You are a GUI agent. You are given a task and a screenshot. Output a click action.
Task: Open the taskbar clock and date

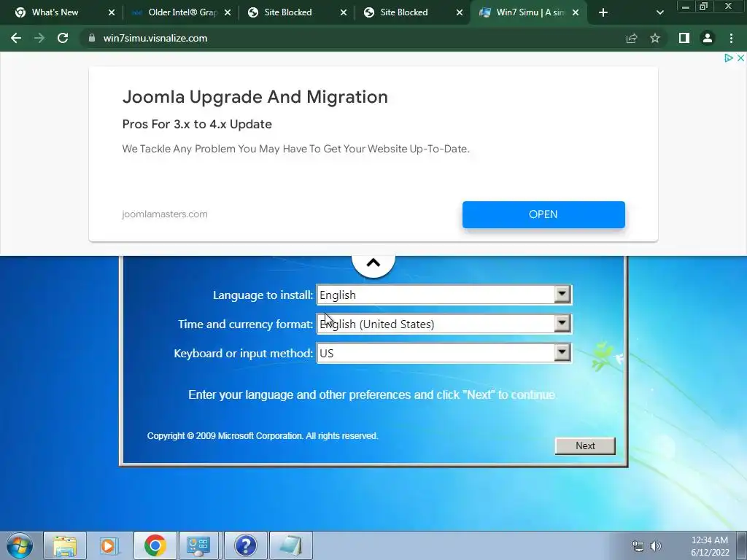point(710,546)
